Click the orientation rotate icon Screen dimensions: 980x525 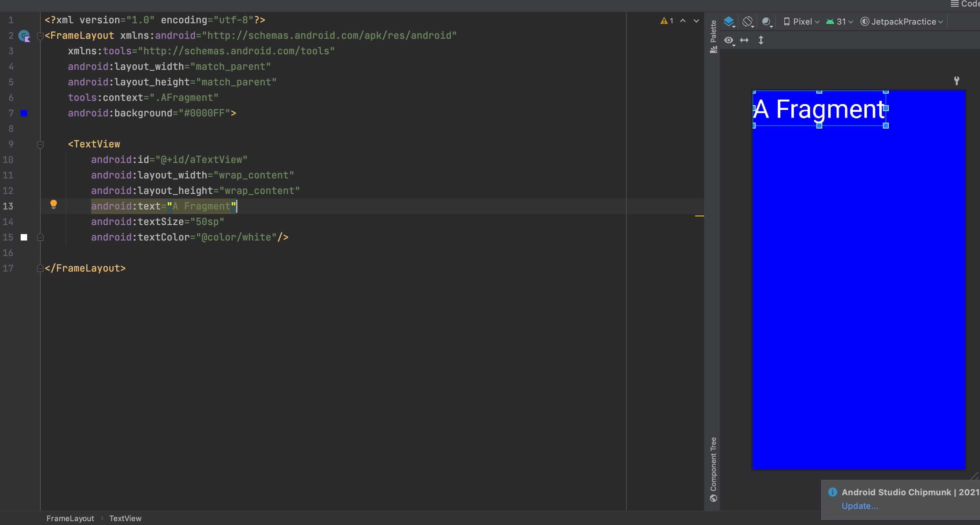(748, 22)
